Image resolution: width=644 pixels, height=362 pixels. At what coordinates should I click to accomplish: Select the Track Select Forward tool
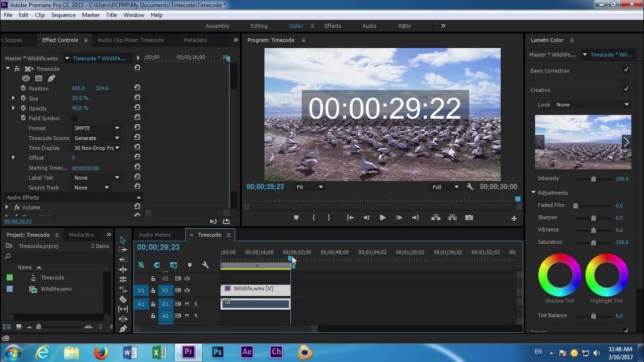click(123, 250)
